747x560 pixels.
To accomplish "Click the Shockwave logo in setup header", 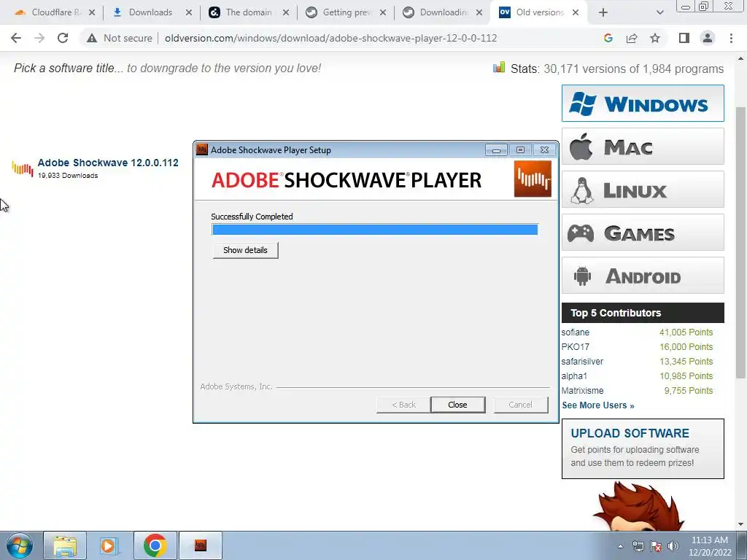I will tap(533, 179).
